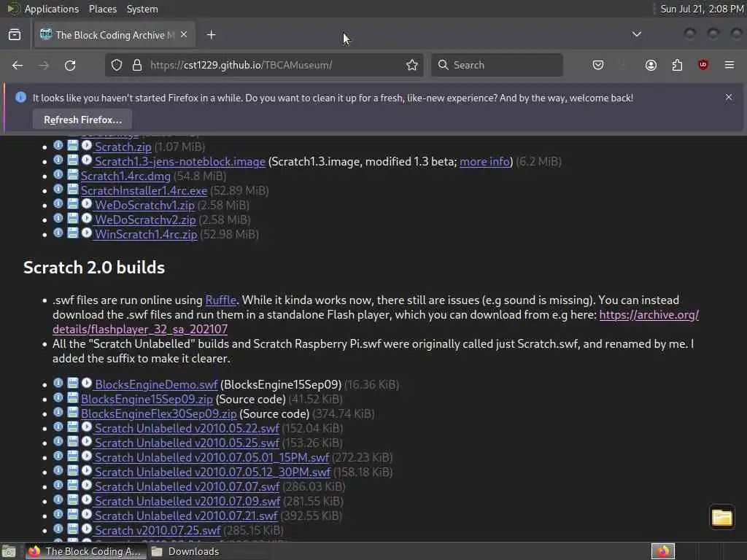
Task: Click the site padlock security icon
Action: coord(137,65)
